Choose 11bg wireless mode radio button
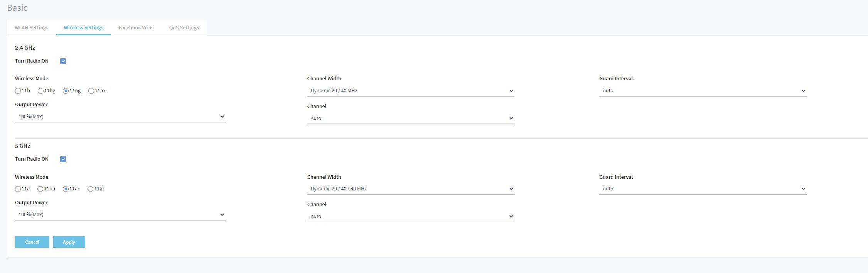Image resolution: width=868 pixels, height=273 pixels. pyautogui.click(x=40, y=91)
